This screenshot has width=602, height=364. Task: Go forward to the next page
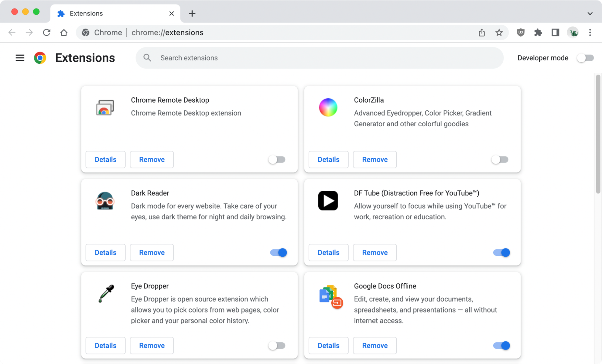tap(29, 32)
